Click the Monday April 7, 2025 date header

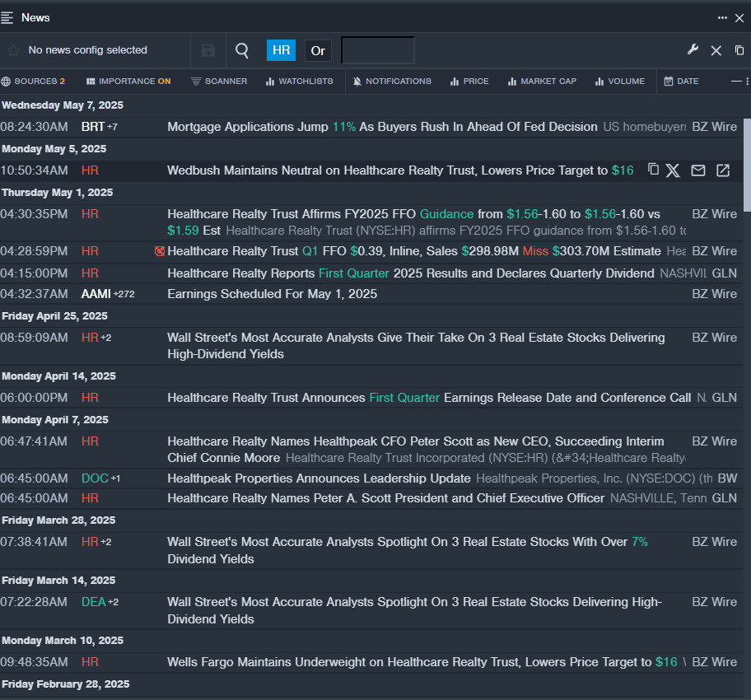[x=55, y=420]
